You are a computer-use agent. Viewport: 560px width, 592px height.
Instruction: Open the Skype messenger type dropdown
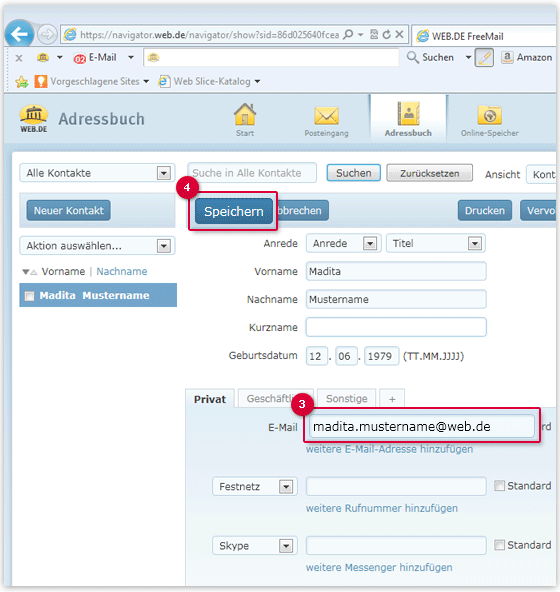(255, 546)
